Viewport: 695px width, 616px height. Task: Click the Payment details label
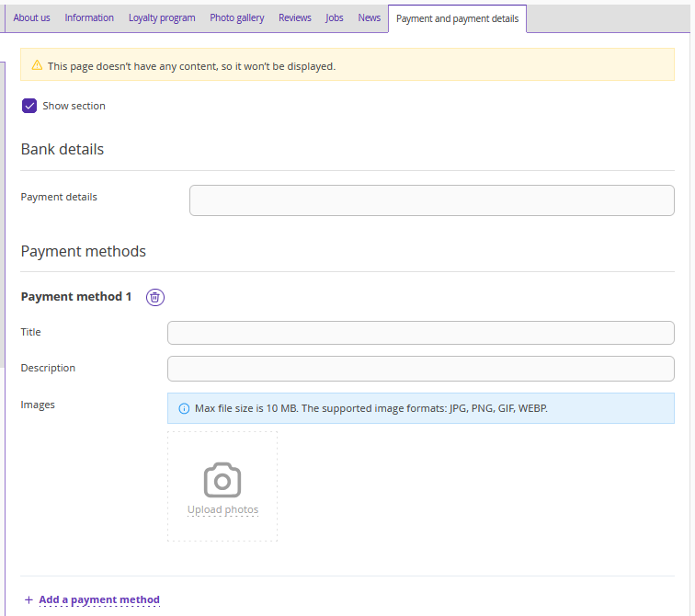click(59, 197)
